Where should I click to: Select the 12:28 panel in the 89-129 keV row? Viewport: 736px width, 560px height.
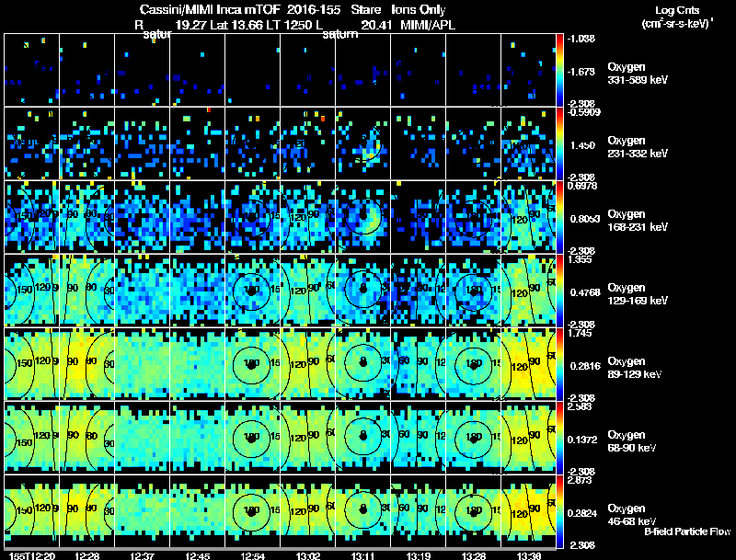coord(86,364)
